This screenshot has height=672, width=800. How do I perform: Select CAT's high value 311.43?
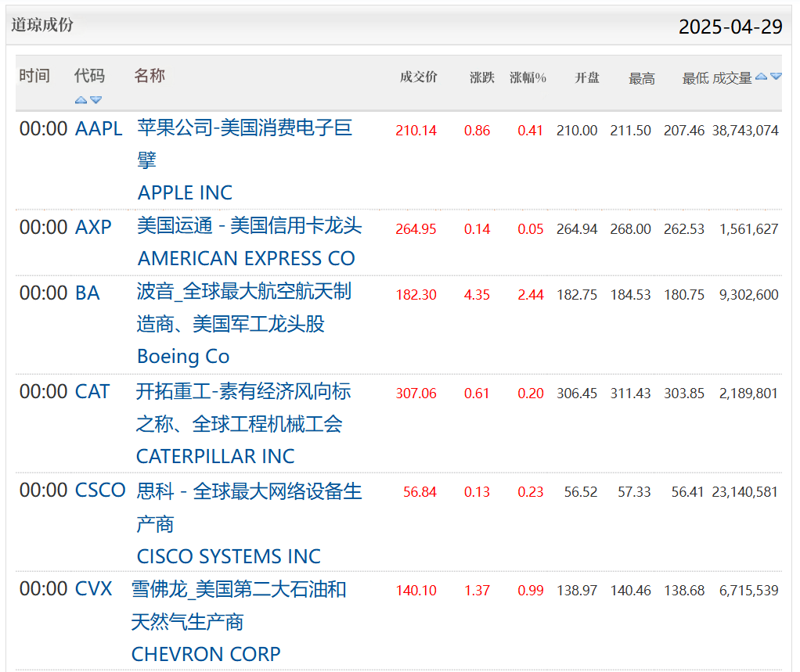[x=630, y=393]
